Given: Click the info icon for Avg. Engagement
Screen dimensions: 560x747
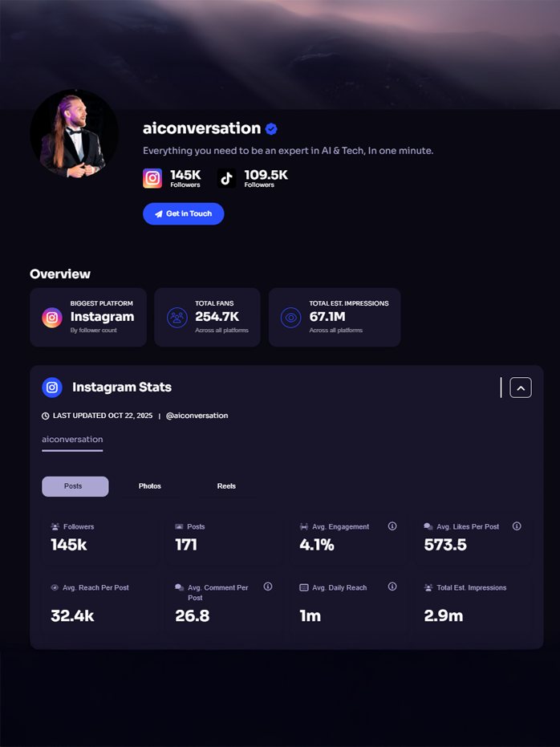Looking at the screenshot, I should 392,526.
